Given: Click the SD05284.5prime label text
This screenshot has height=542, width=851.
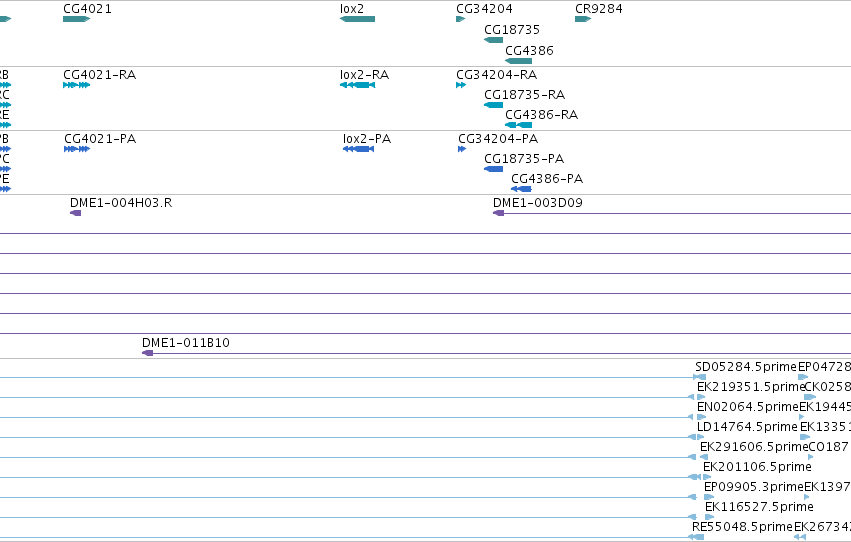Looking at the screenshot, I should pyautogui.click(x=746, y=367).
